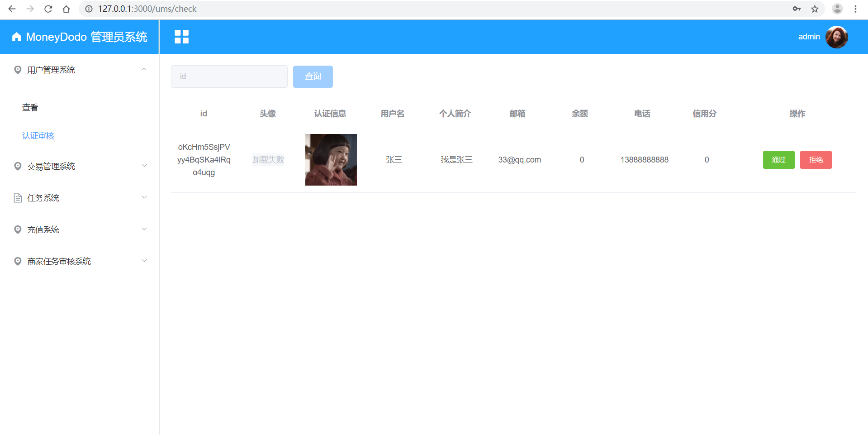This screenshot has width=868, height=435.
Task: Click the 信用分 column header
Action: [705, 114]
